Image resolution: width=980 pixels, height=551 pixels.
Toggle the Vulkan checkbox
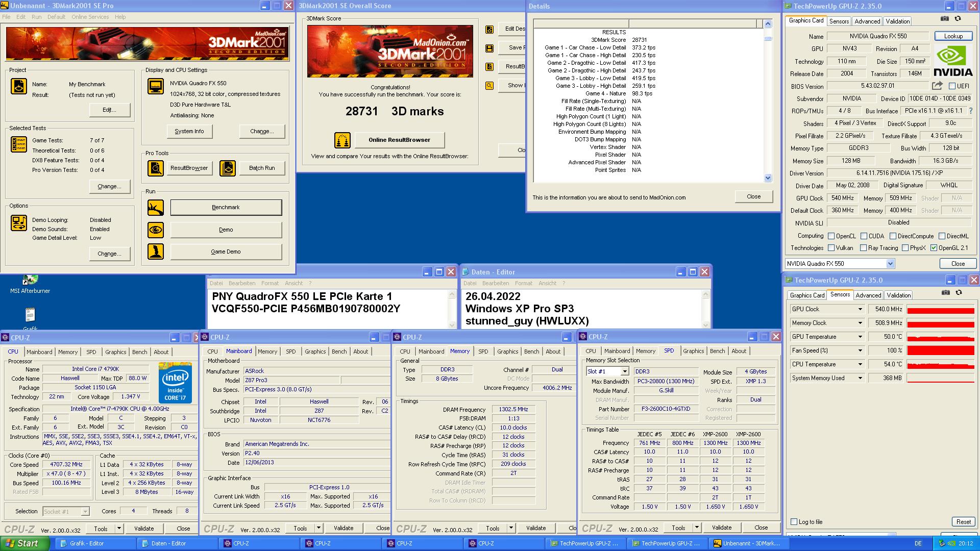(x=831, y=248)
